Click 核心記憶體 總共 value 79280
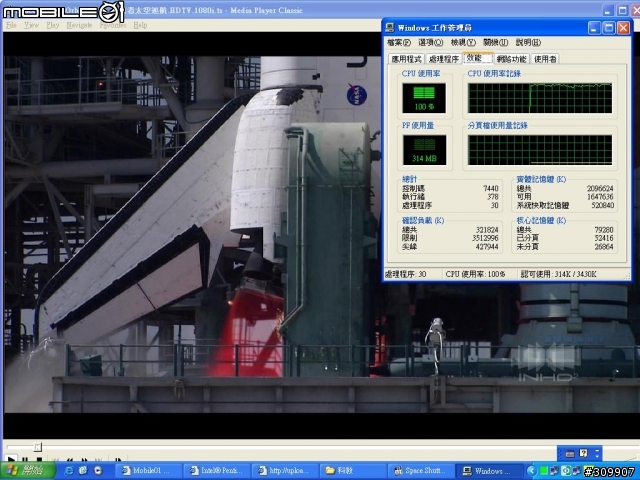This screenshot has height=480, width=640. tap(604, 230)
